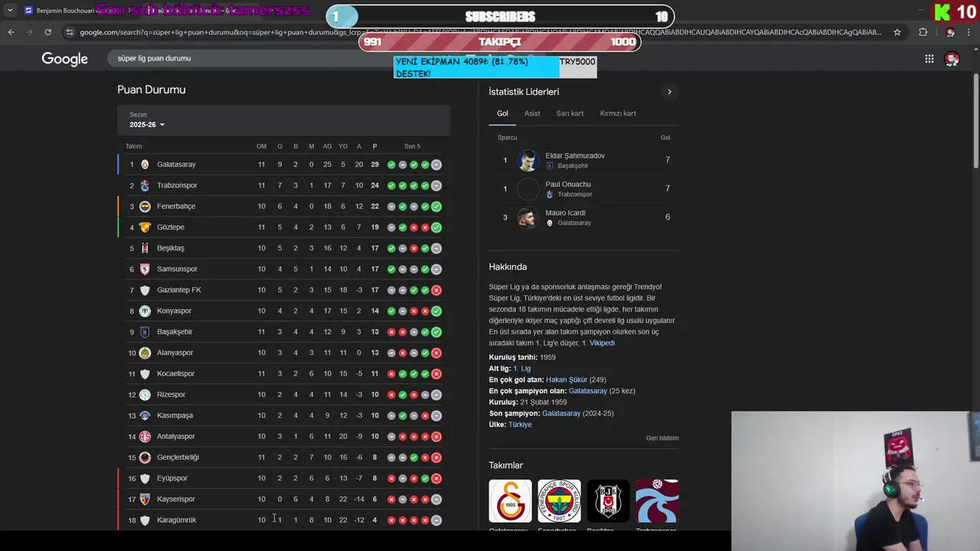Open the Galatasaray team card thumbnail
This screenshot has height=551, width=980.
point(510,500)
